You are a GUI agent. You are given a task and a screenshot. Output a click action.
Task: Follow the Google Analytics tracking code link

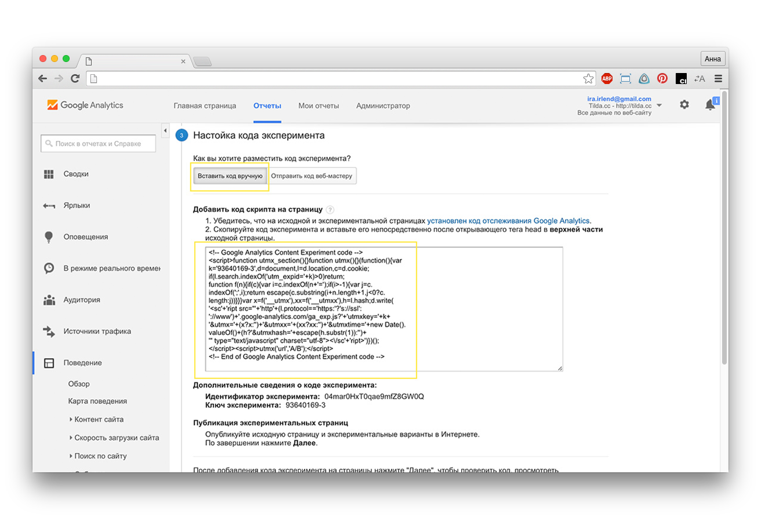pos(509,221)
